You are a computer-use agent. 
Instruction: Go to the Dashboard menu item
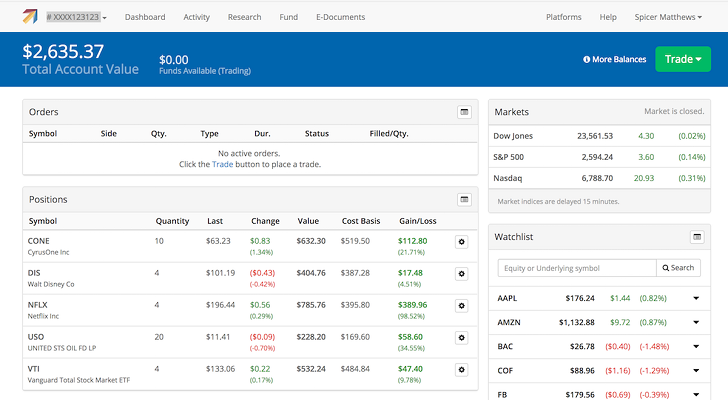pos(145,17)
